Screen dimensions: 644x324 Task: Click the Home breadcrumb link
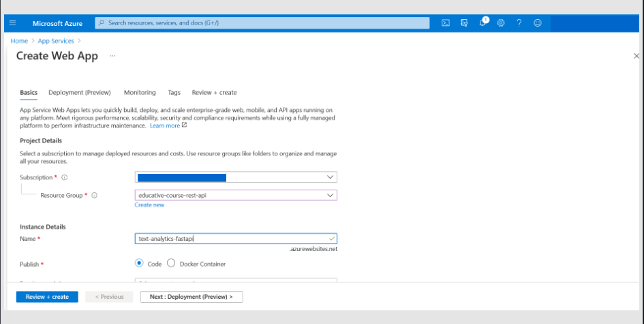[19, 41]
